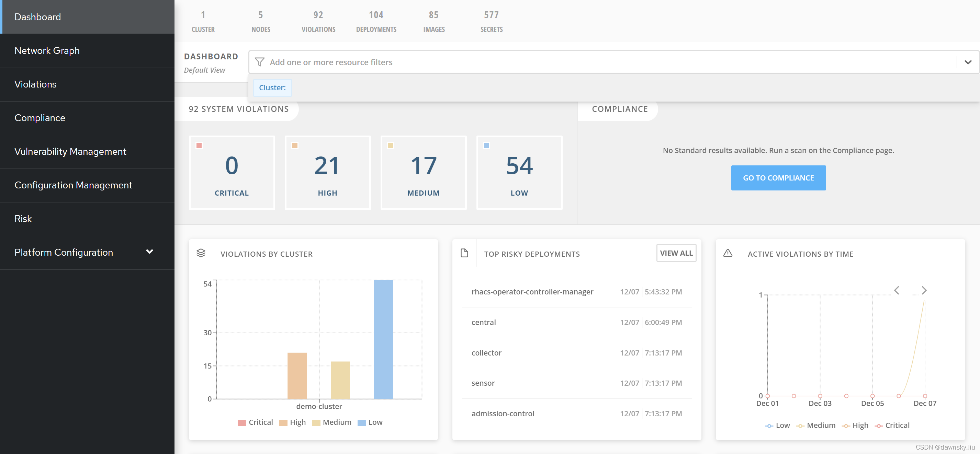980x454 pixels.
Task: Open Vulnerability Management
Action: point(87,152)
